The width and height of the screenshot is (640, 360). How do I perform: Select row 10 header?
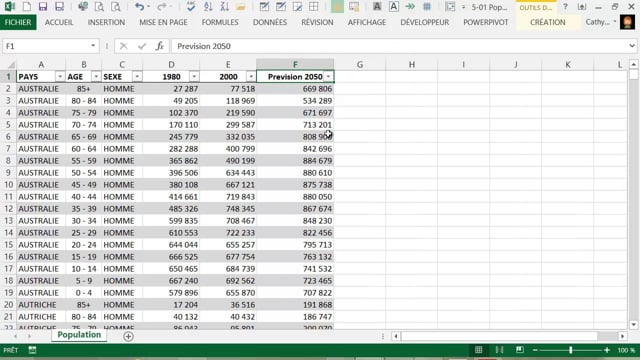click(x=8, y=185)
